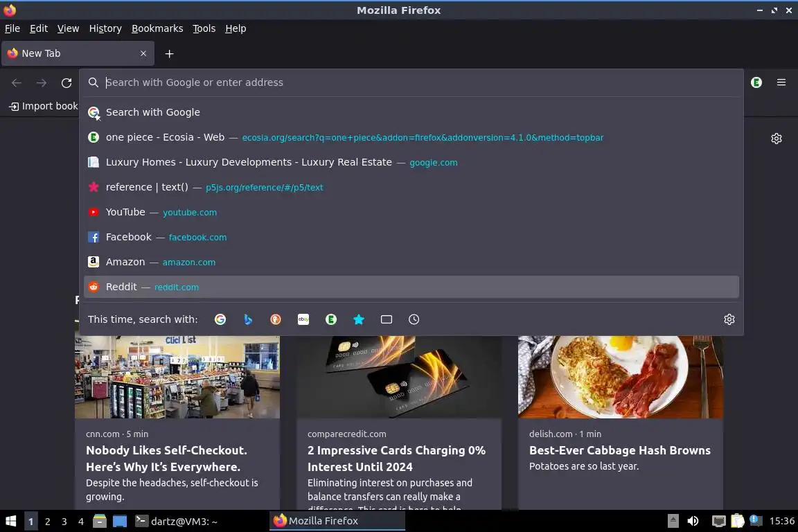Search within History using clock icon
Screen dimensions: 798x532
[414, 319]
